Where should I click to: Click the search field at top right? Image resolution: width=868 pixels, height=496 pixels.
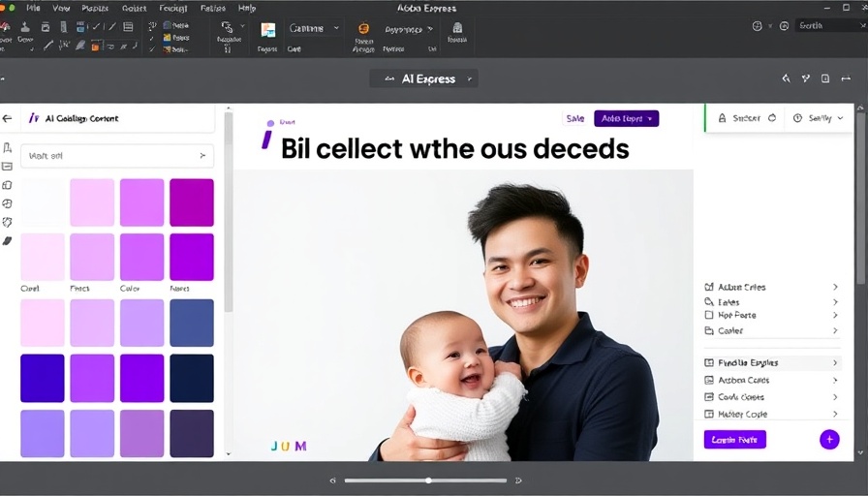point(830,25)
